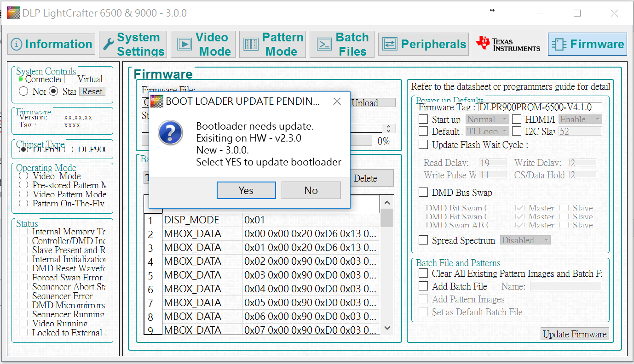Image resolution: width=634 pixels, height=364 pixels.
Task: Open the Peripherals tab
Action: tap(423, 45)
